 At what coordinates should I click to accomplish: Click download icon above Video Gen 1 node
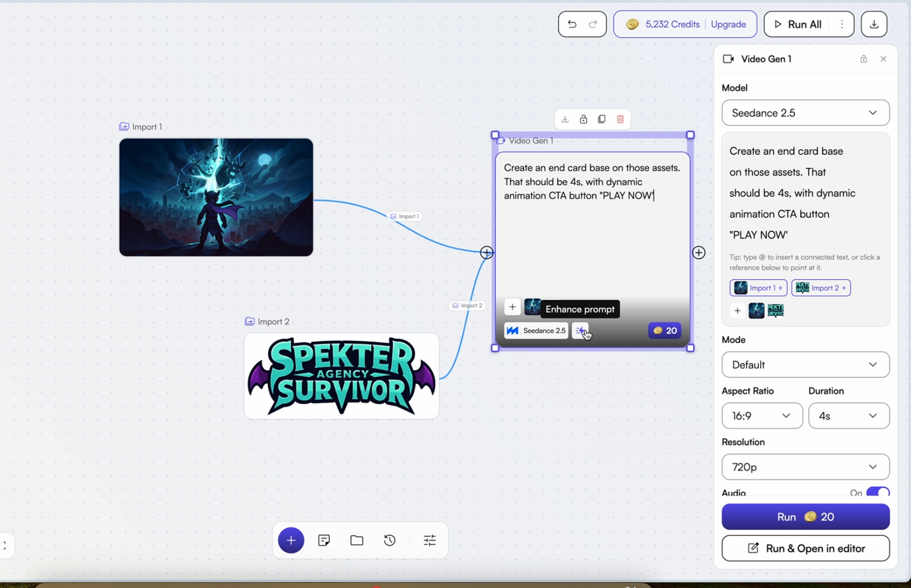pos(565,119)
